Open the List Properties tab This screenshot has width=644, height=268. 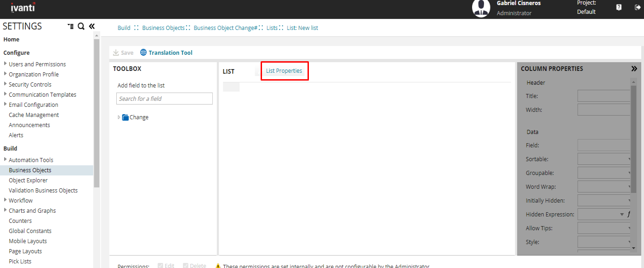284,71
